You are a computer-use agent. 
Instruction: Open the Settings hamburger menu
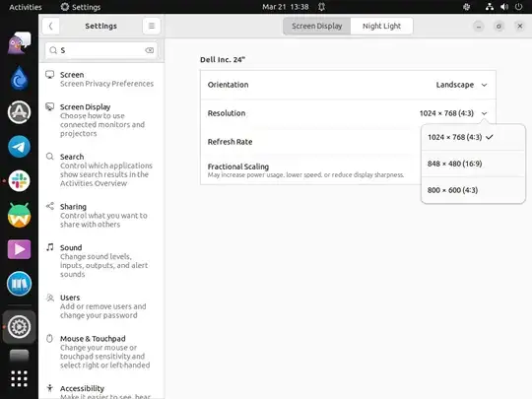pyautogui.click(x=152, y=27)
